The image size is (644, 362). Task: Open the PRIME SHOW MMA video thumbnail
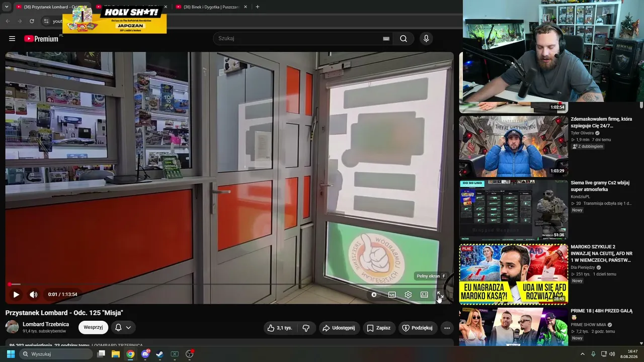click(514, 327)
